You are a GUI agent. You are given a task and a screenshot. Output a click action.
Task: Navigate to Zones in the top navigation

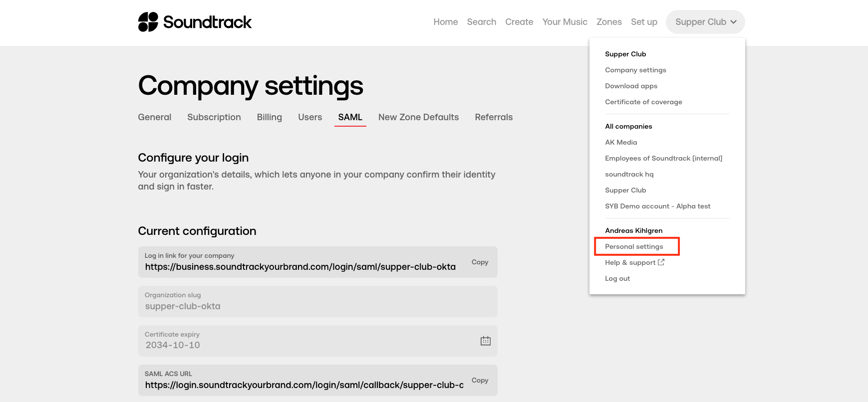(x=609, y=22)
